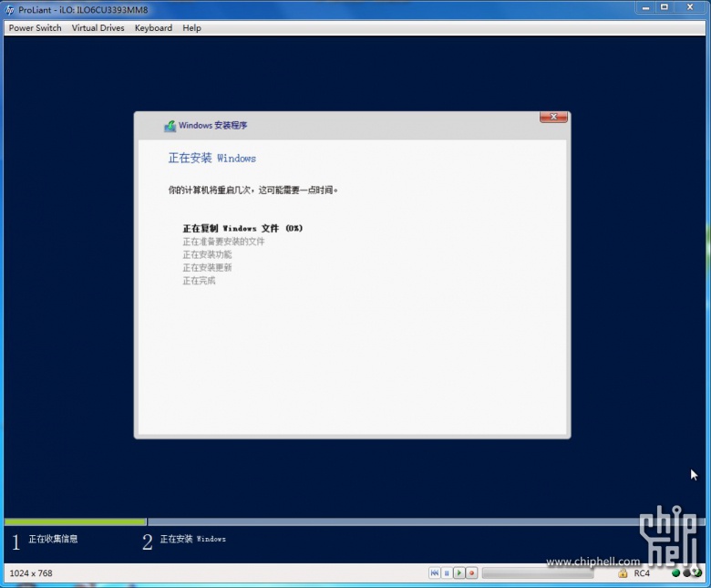The width and height of the screenshot is (711, 588).
Task: Click the dark middle status LED
Action: pyautogui.click(x=686, y=573)
